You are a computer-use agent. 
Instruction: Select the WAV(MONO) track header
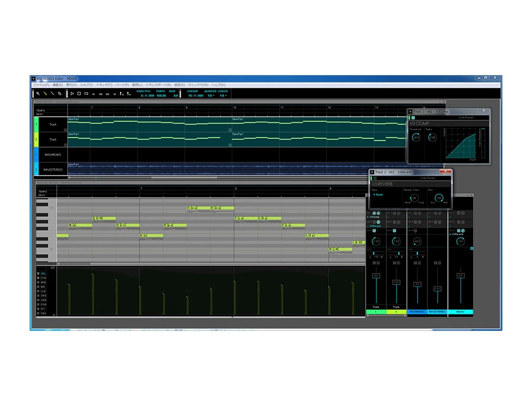coord(51,155)
